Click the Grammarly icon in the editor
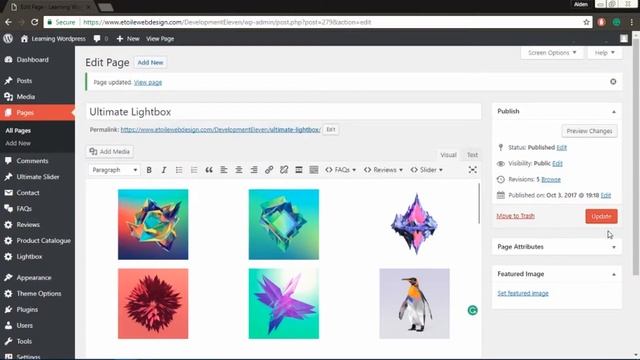Viewport: 640px width, 360px height. click(472, 311)
